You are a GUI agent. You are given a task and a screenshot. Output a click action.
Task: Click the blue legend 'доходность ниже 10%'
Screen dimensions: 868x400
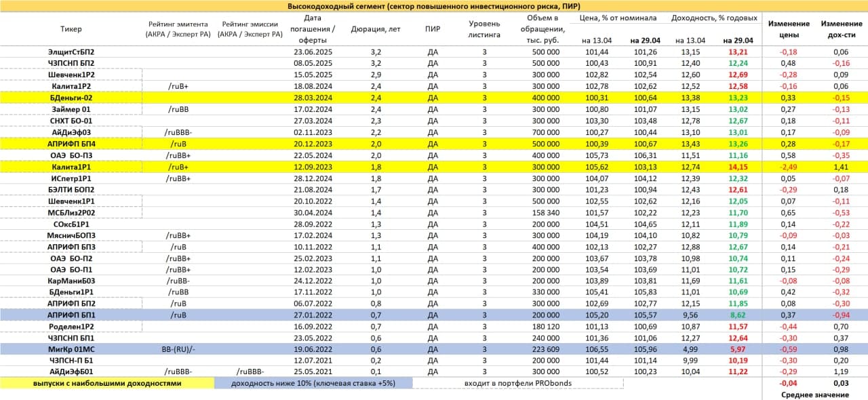313,383
